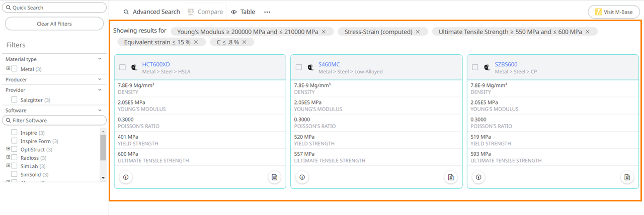Screen dimensions: 644x215
Task: Select the HCT600XD material checkbox
Action: tap(123, 67)
